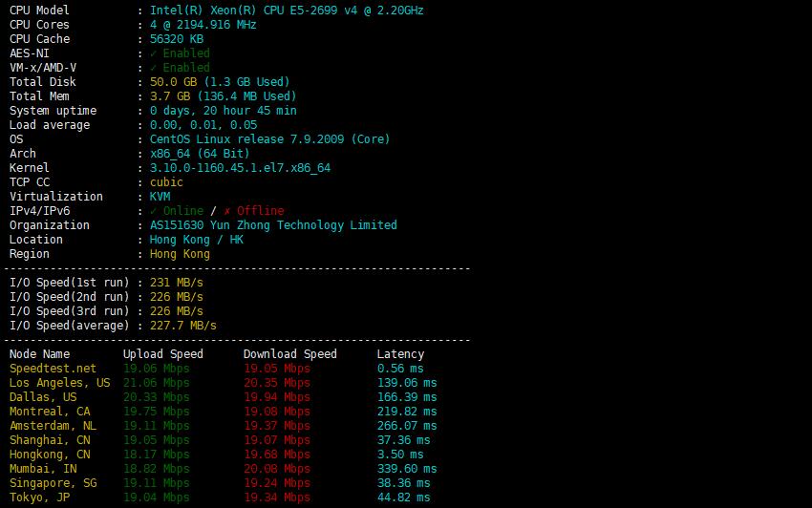Click Amsterdam download speed 19.37 Mbps
This screenshot has height=508, width=812.
(277, 426)
